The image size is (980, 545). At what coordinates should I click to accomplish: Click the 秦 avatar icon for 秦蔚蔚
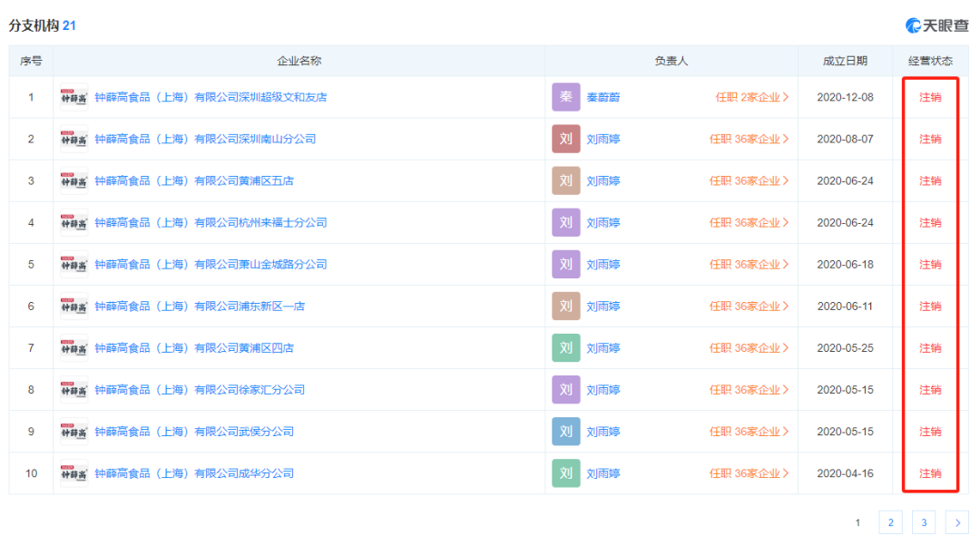coord(565,97)
